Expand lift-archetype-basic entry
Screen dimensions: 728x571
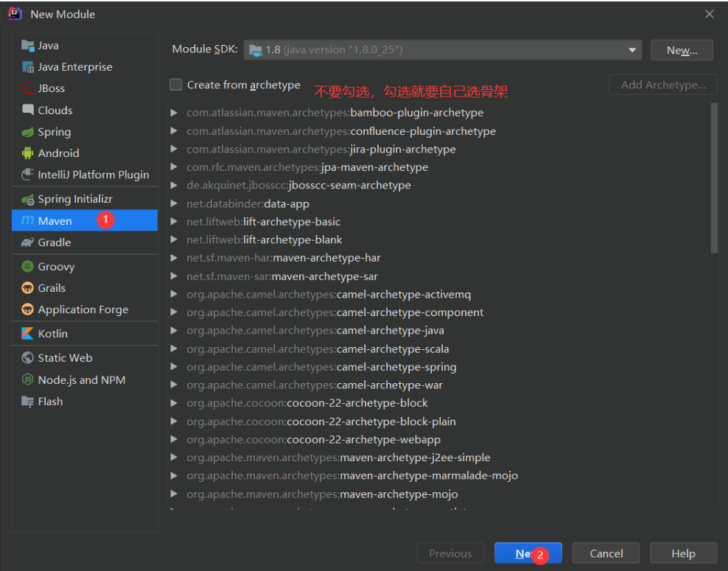(x=174, y=222)
